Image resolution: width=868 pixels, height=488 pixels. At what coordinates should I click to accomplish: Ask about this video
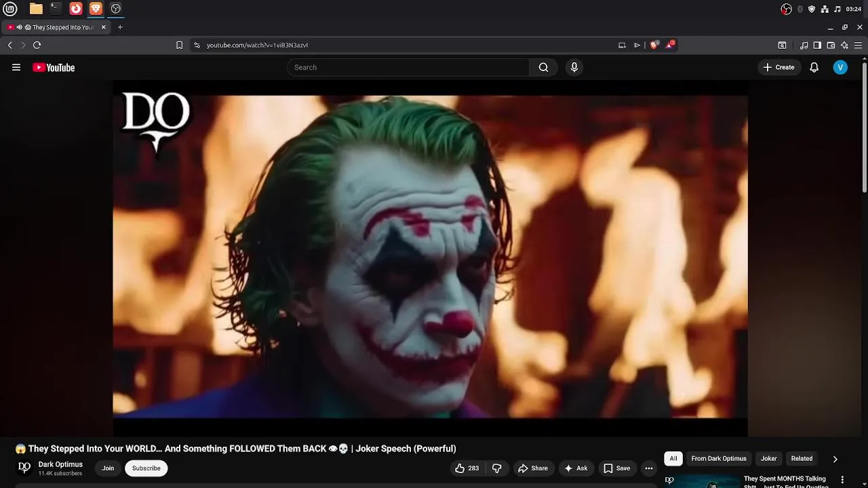[x=576, y=468]
